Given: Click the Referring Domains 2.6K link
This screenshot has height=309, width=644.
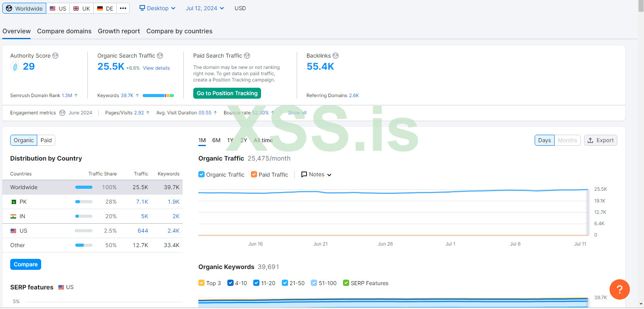Looking at the screenshot, I should (354, 96).
